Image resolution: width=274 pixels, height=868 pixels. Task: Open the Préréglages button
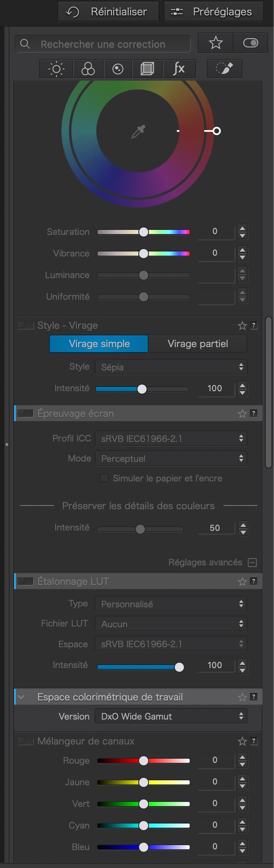(213, 12)
